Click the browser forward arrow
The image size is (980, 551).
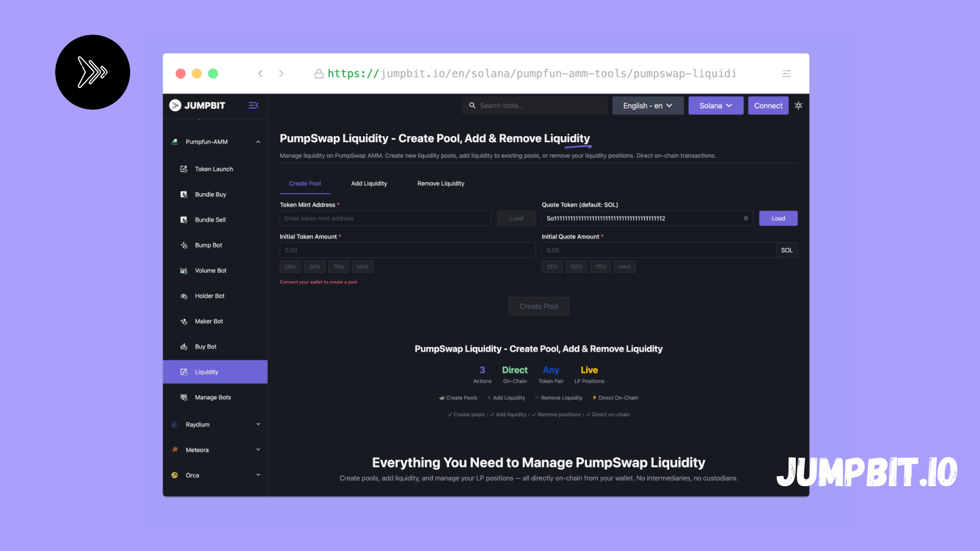(281, 73)
